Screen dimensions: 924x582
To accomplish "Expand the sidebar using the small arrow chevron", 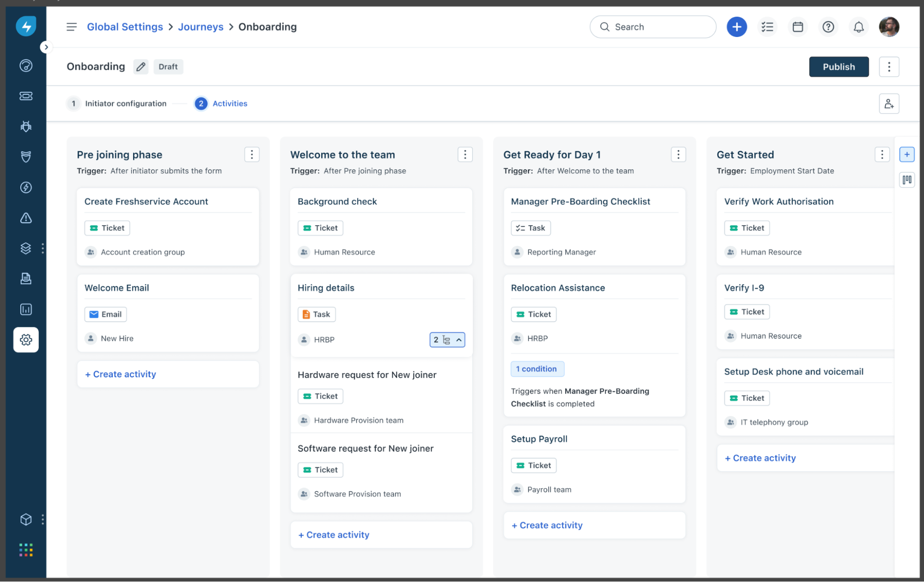I will click(46, 47).
